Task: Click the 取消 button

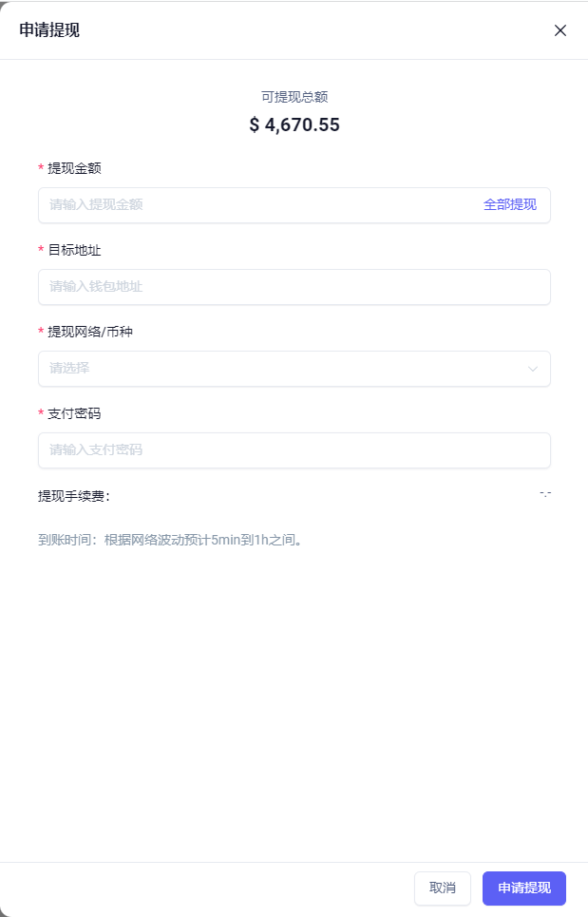Action: coord(443,888)
